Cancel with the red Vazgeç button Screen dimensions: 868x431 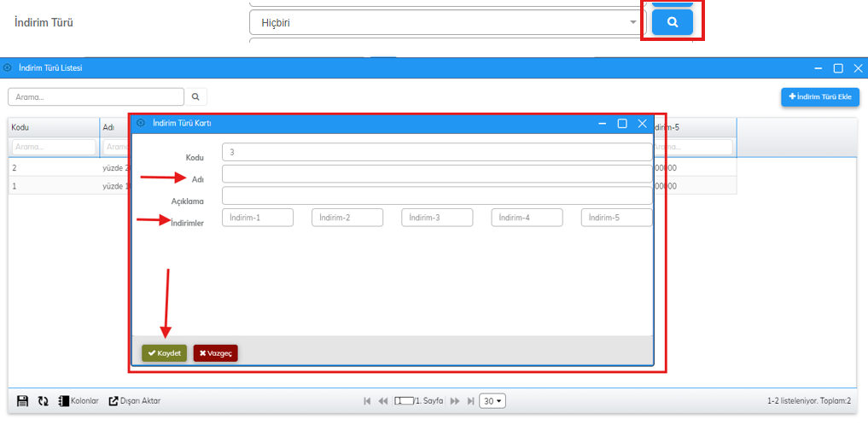(215, 353)
